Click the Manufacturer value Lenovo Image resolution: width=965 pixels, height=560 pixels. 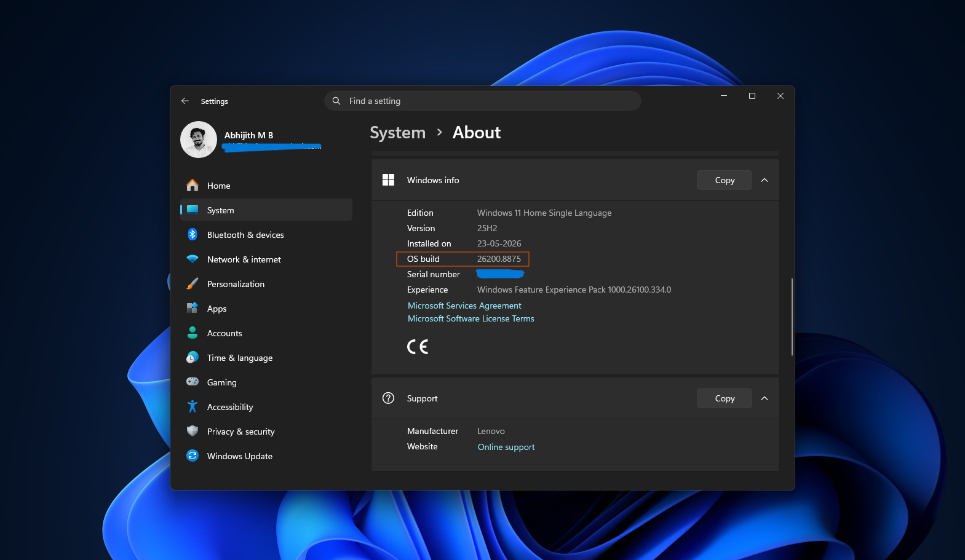pos(491,431)
